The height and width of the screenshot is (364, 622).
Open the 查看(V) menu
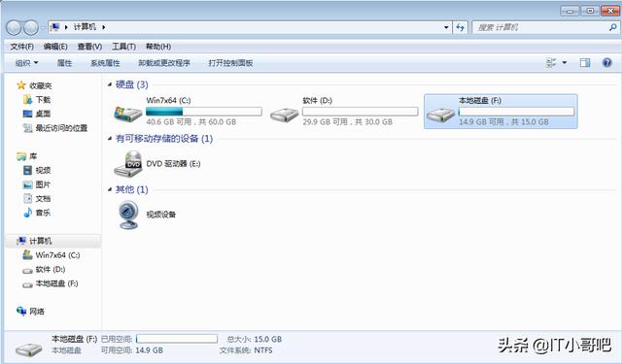(89, 47)
